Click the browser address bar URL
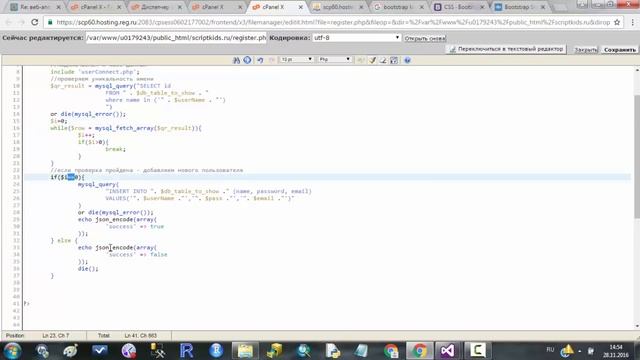This screenshot has height=360, width=640. (333, 22)
